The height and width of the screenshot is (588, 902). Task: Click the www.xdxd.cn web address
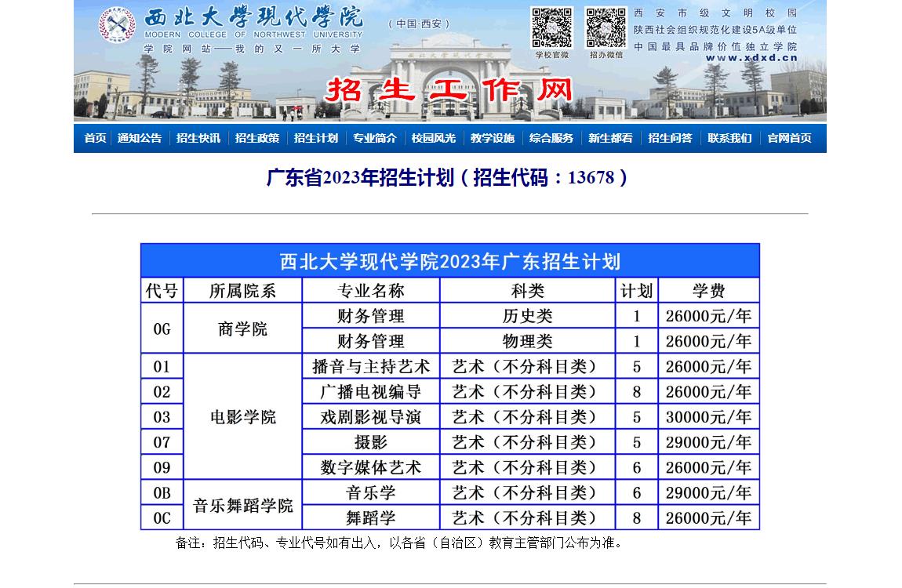pos(751,57)
